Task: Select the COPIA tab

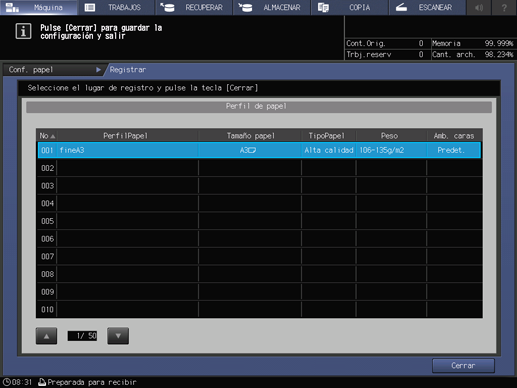Action: (350, 7)
